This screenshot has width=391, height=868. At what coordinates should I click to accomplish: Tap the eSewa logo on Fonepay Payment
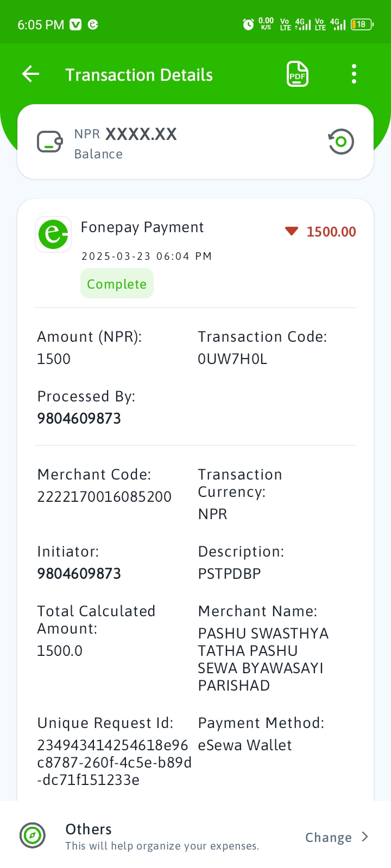coord(53,234)
